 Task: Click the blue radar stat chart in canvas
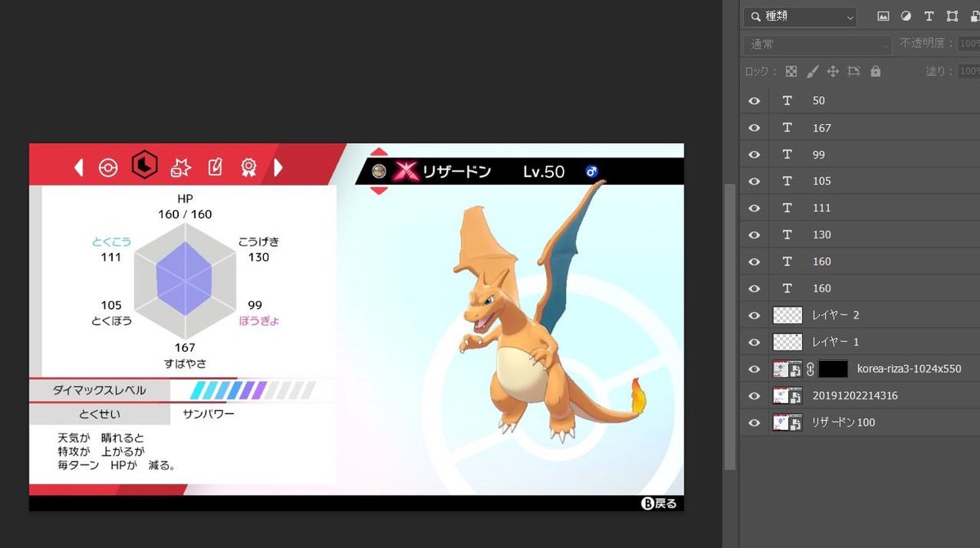[185, 278]
